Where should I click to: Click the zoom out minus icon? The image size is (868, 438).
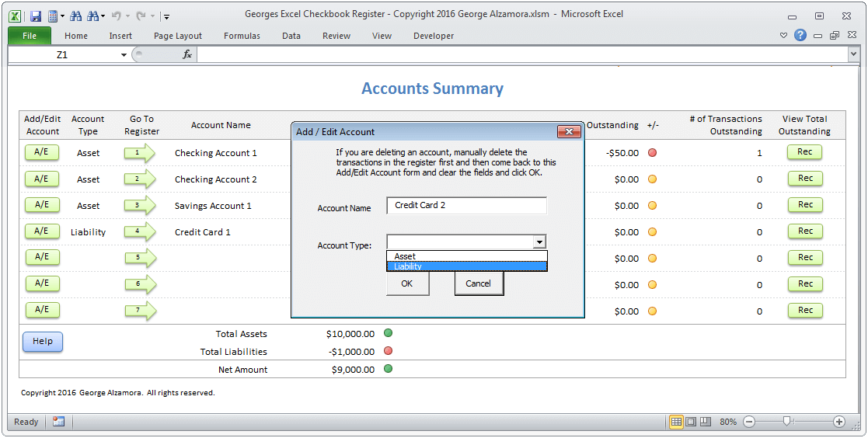(749, 422)
